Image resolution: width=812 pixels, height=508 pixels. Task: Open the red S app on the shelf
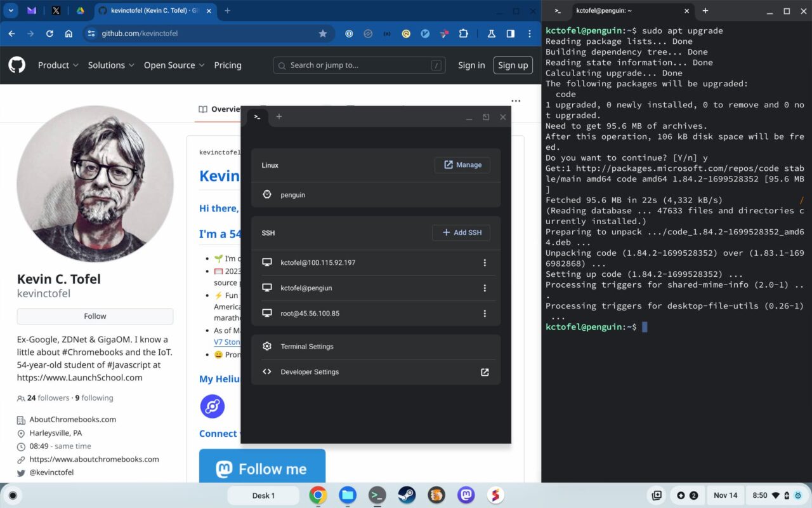point(495,495)
